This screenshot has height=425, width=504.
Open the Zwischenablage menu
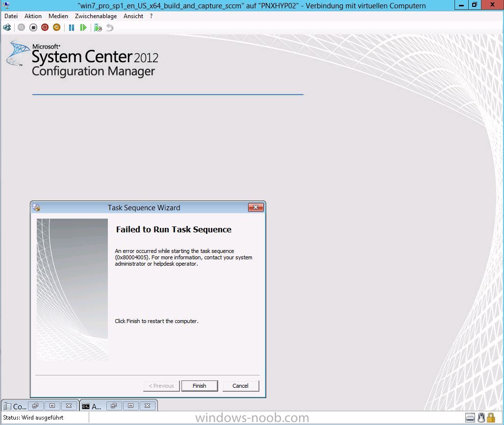click(96, 16)
